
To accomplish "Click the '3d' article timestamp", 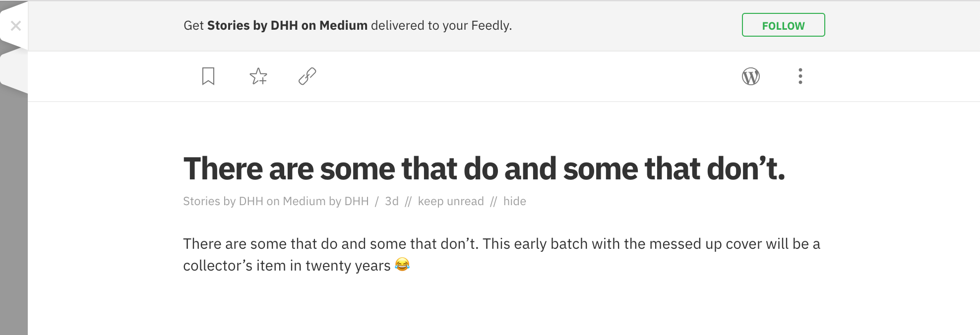I will click(x=391, y=201).
